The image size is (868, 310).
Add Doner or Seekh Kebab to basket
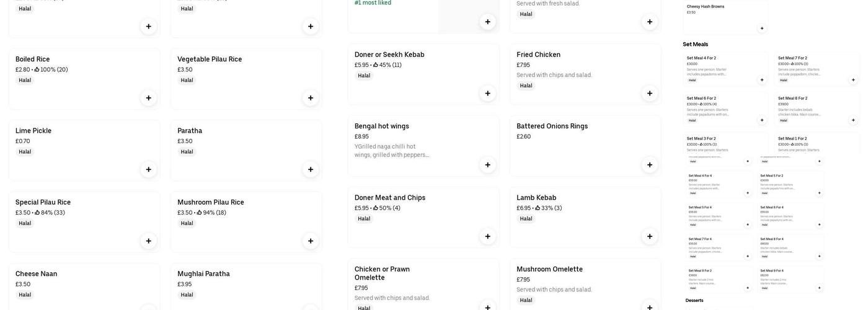(x=487, y=94)
